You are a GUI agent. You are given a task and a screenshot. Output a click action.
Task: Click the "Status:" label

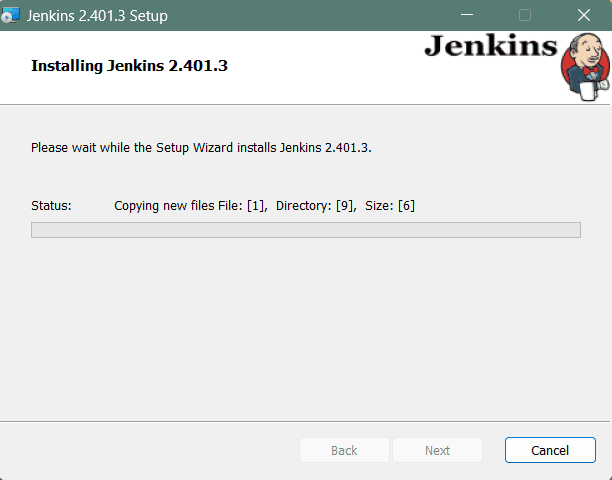[x=51, y=205]
